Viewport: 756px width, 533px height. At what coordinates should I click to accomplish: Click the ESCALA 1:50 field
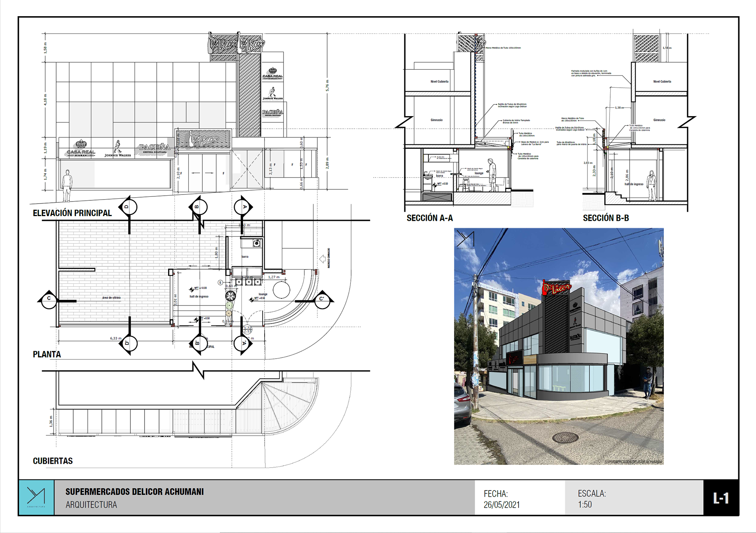[x=591, y=499]
